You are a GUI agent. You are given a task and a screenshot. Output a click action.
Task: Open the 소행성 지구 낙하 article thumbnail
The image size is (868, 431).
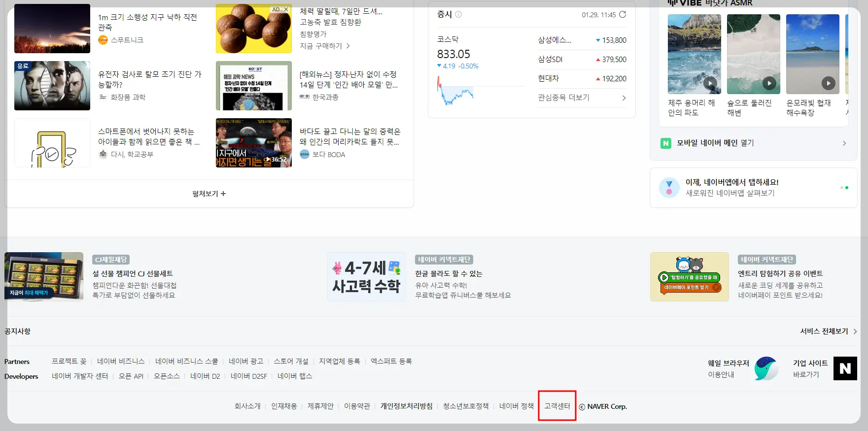click(52, 29)
